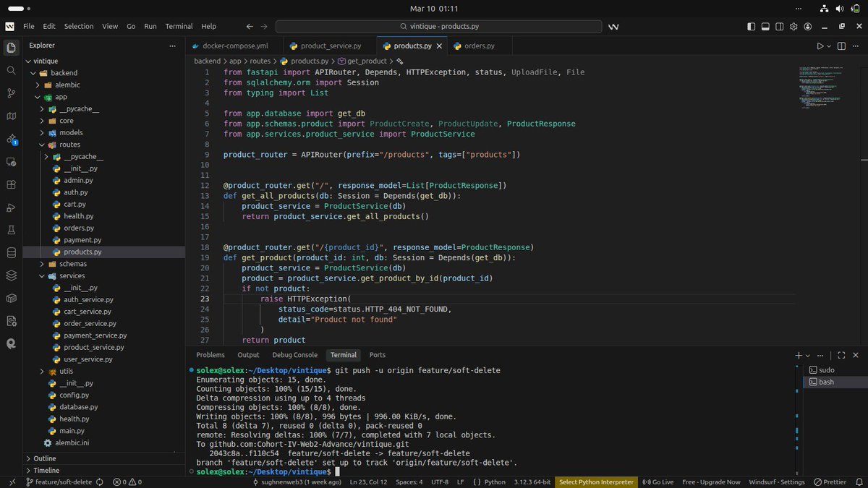Switch to the Problems panel tab
This screenshot has height=488, width=868.
[210, 355]
